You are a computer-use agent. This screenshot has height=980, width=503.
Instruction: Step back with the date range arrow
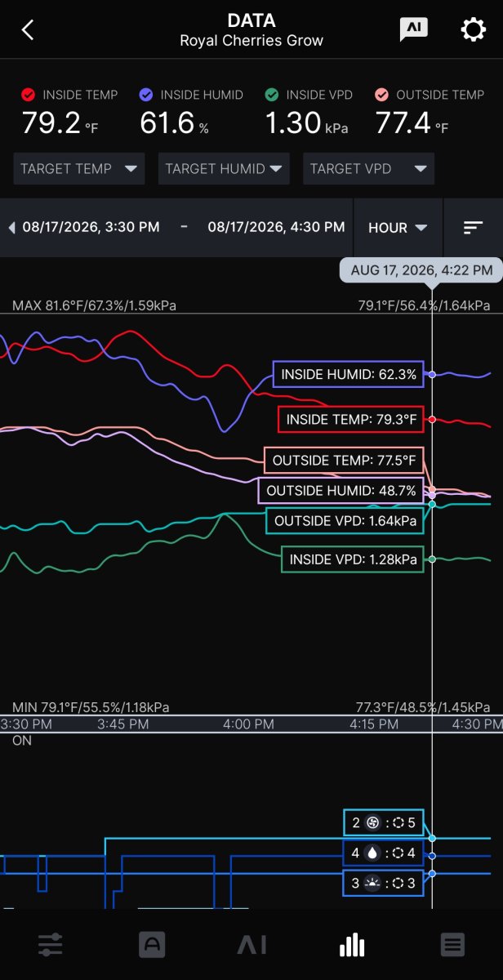click(11, 228)
